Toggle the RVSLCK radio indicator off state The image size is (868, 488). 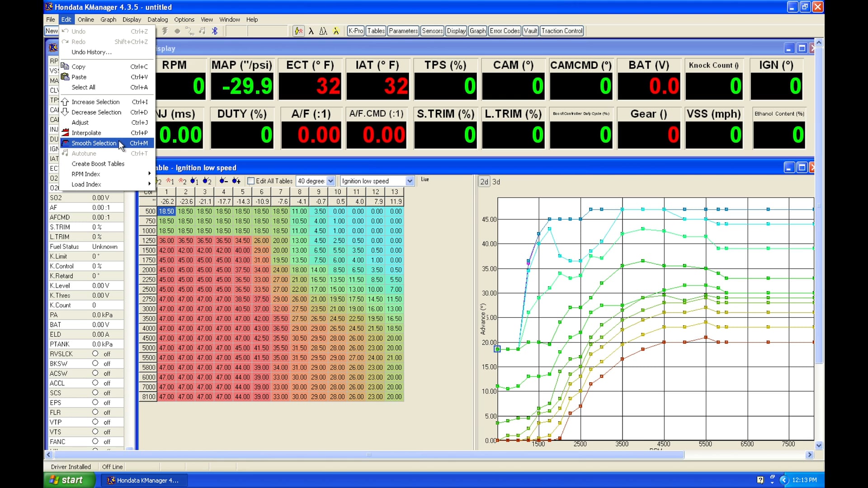pos(95,354)
